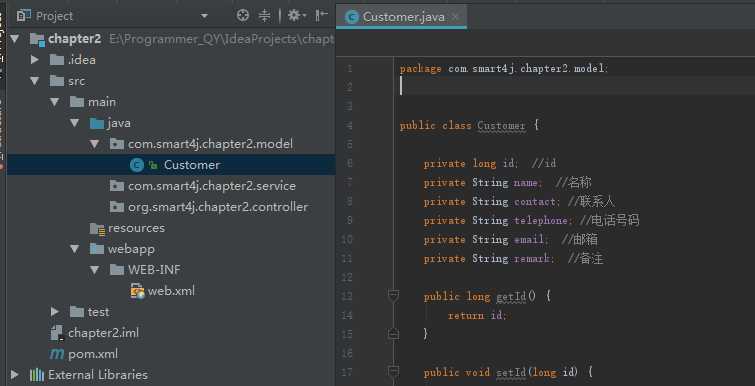Expand the .idea folder
The height and width of the screenshot is (386, 755).
pyautogui.click(x=34, y=60)
